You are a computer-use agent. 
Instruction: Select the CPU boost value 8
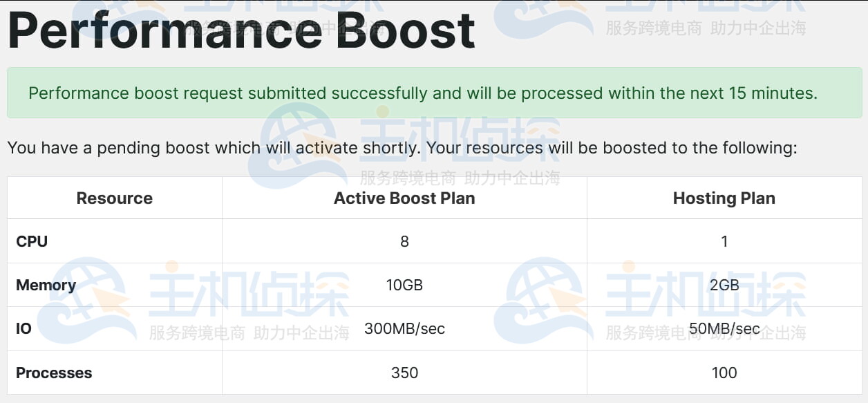coord(404,241)
